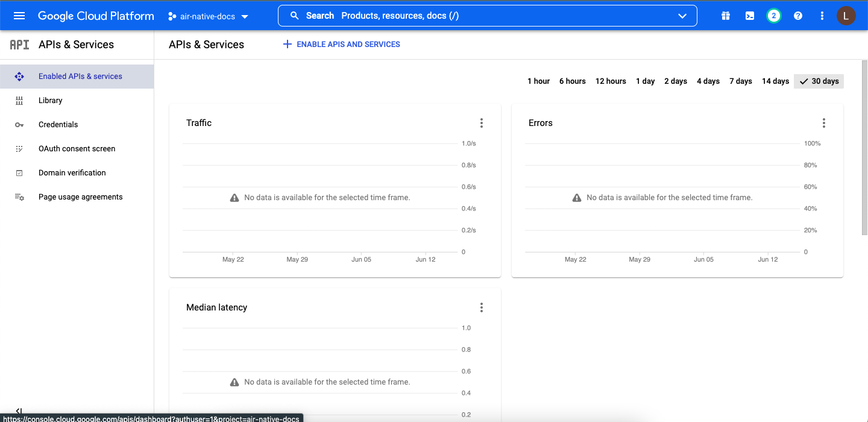Activate Cloud Shell terminal icon
This screenshot has height=422, width=868.
pyautogui.click(x=750, y=16)
